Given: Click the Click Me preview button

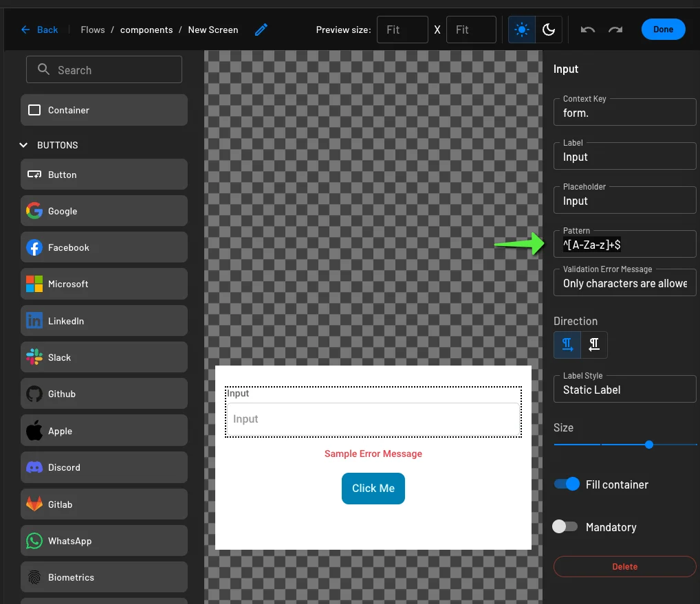Looking at the screenshot, I should pyautogui.click(x=373, y=489).
